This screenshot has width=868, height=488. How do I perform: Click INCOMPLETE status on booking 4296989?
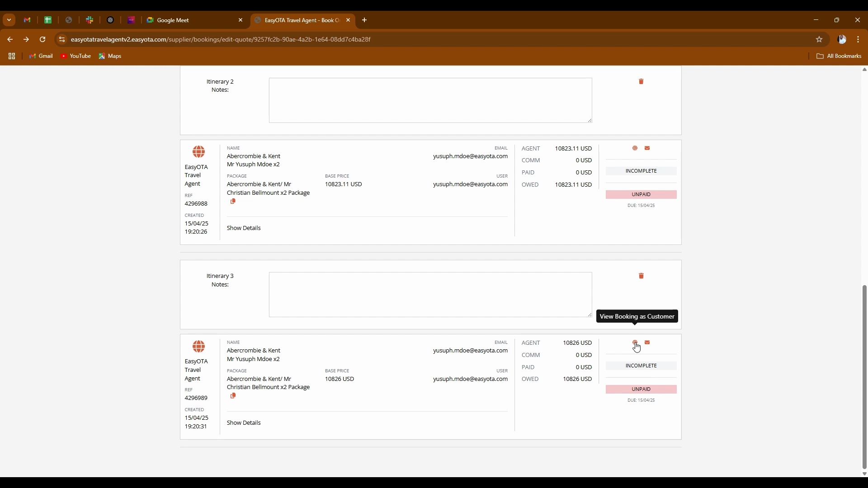pos(641,366)
